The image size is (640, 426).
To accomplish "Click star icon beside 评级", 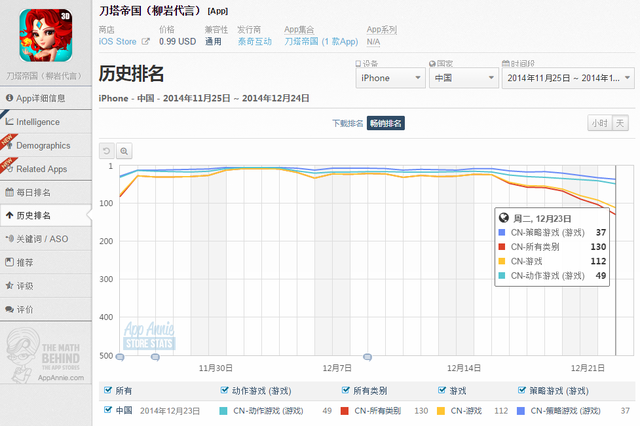I will (9, 286).
